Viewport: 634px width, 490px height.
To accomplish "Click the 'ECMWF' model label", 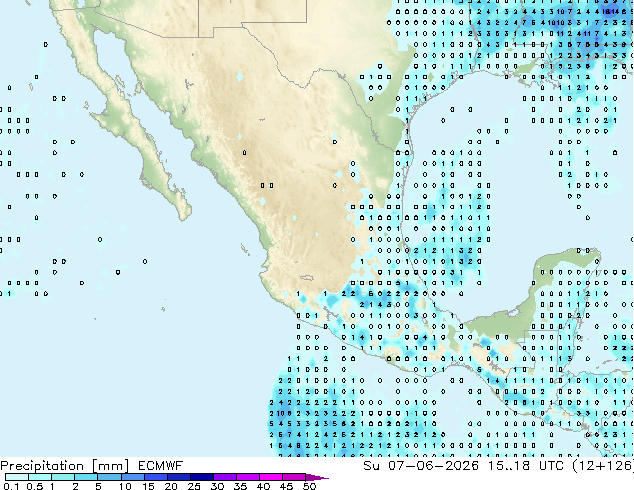I will point(161,466).
